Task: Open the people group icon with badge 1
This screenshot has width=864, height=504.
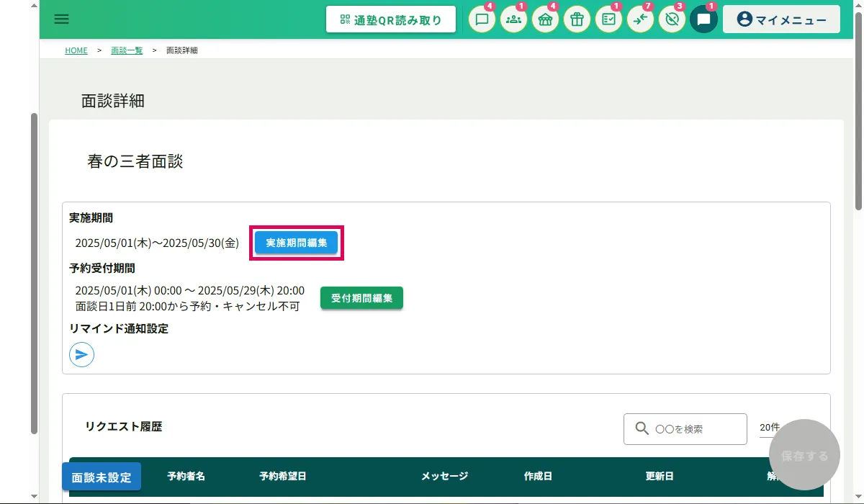Action: coord(514,19)
